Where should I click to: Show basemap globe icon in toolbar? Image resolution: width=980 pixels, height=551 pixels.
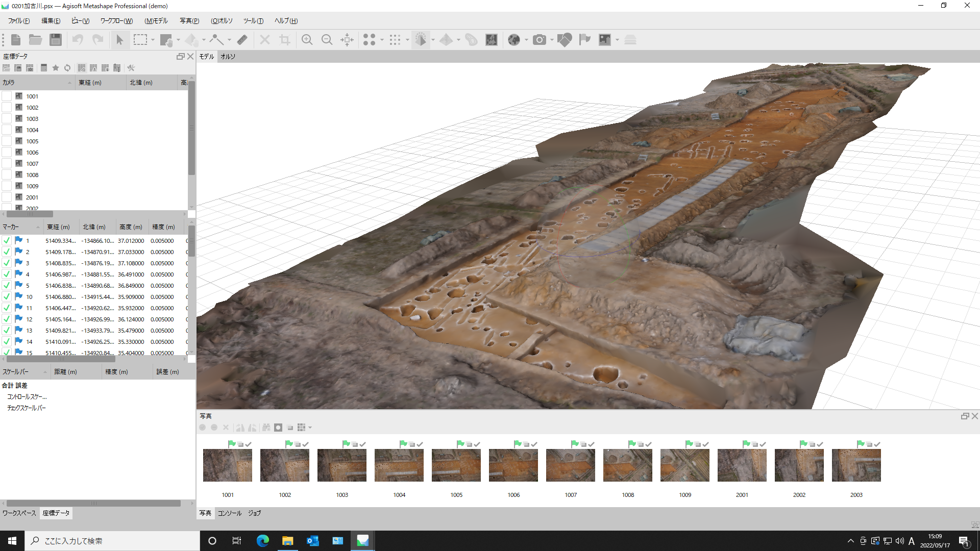click(x=514, y=40)
